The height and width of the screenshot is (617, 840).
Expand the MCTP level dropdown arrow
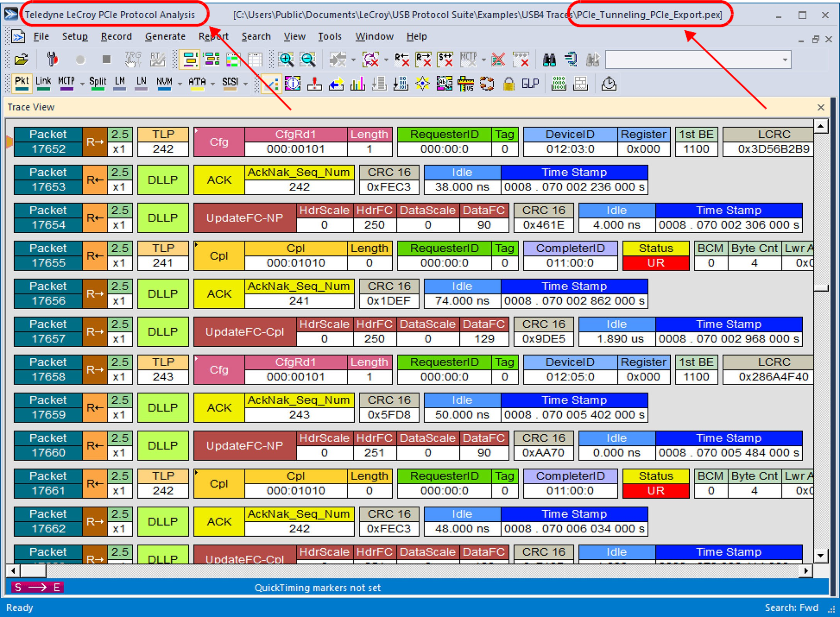(x=82, y=84)
